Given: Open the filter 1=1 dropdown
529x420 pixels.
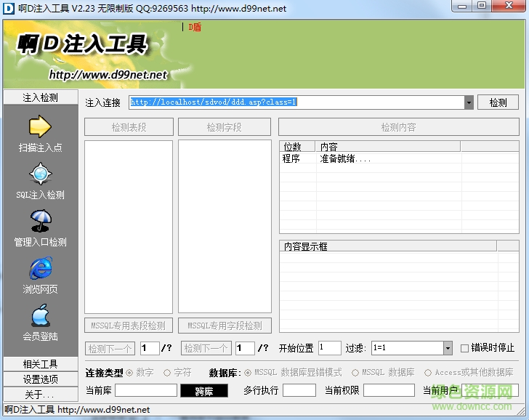Looking at the screenshot, I should 448,348.
